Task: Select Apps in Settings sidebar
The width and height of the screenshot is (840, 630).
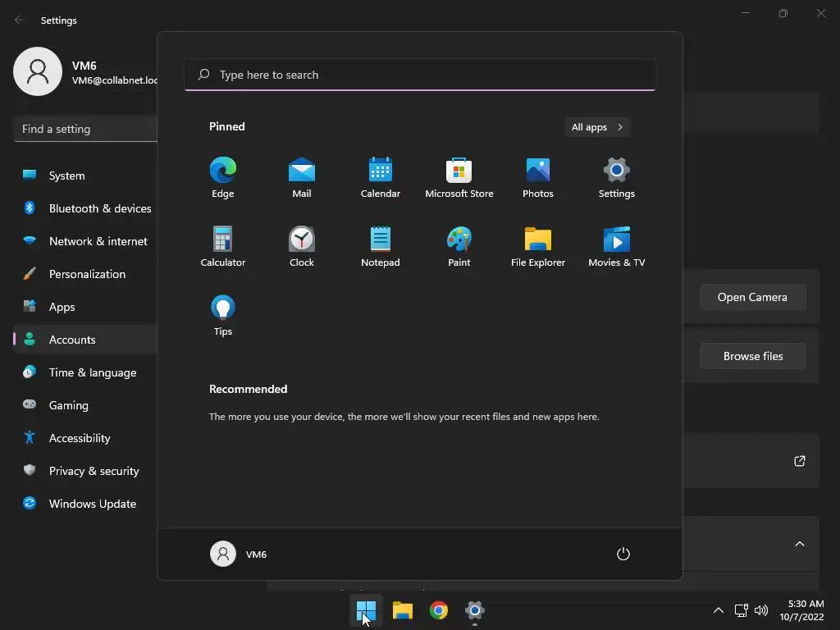Action: pos(85,307)
